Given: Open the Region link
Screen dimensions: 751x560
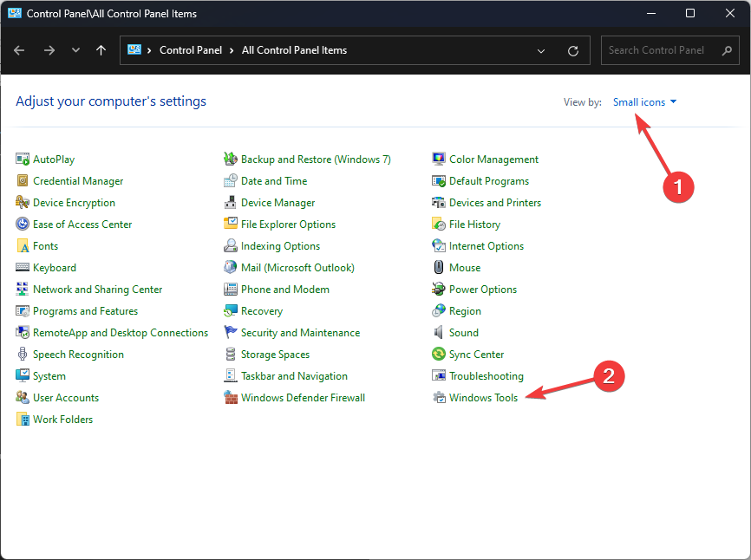Looking at the screenshot, I should (465, 311).
